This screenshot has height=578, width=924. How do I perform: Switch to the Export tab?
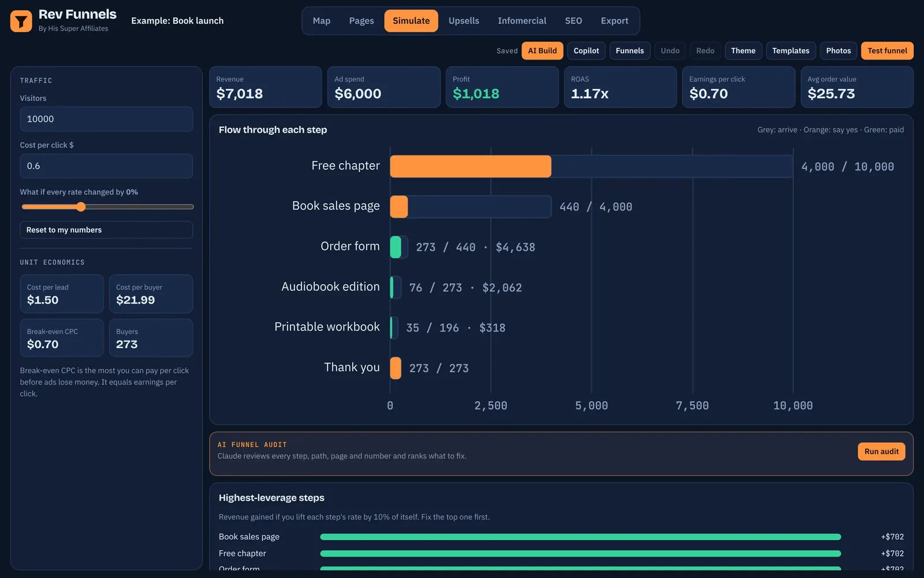[614, 21]
